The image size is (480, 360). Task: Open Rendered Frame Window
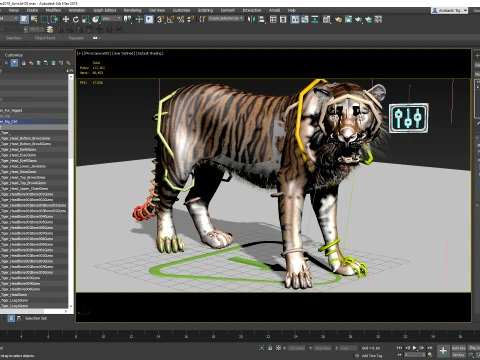(348, 19)
